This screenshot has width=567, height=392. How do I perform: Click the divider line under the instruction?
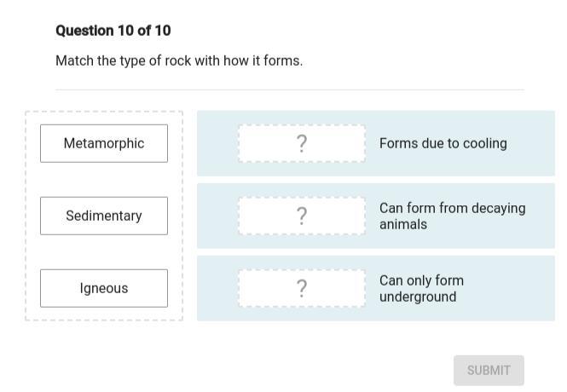pyautogui.click(x=290, y=89)
